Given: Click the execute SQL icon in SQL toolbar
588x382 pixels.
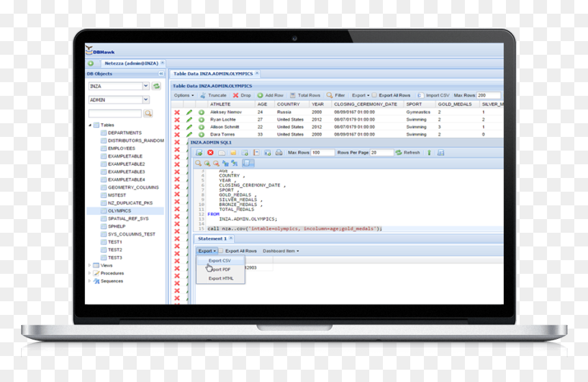Looking at the screenshot, I should pyautogui.click(x=199, y=153).
